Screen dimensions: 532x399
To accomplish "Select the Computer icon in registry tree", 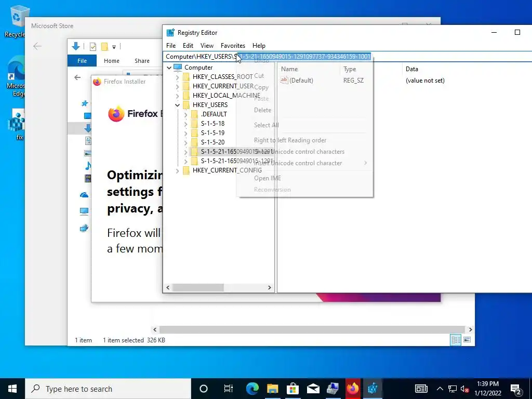I will coord(178,68).
